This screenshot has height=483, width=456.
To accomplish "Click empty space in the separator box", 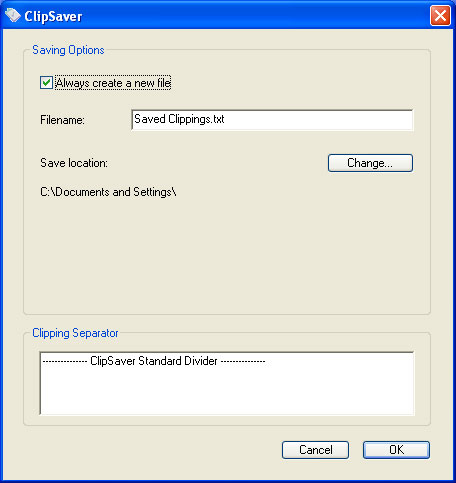I will tap(227, 393).
